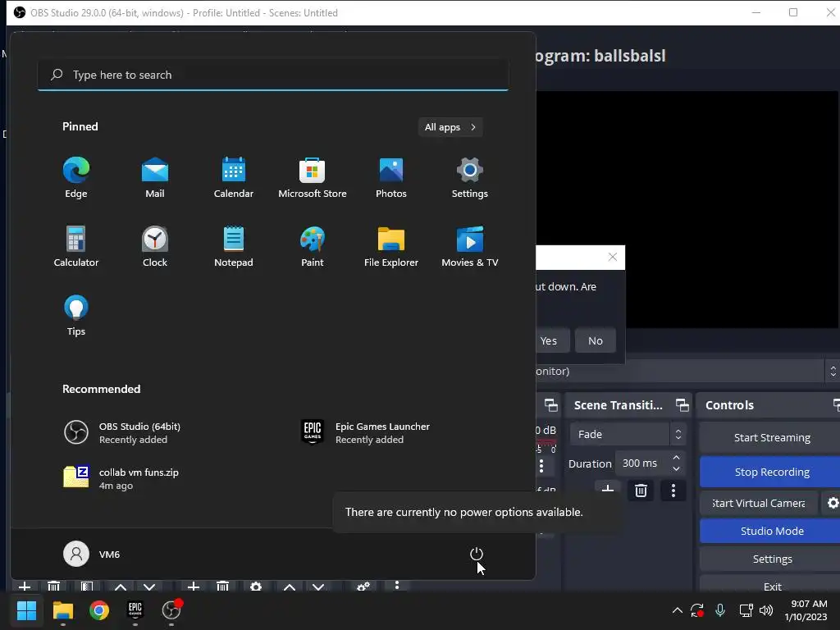Viewport: 840px width, 630px height.
Task: Click the Windows Start button
Action: (x=26, y=610)
